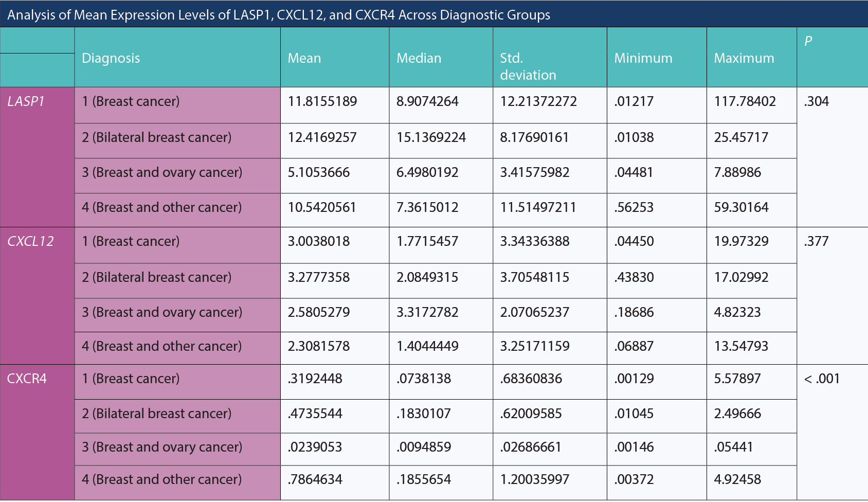The width and height of the screenshot is (868, 502).
Task: Click the LASP1 P value .304
Action: pyautogui.click(x=817, y=101)
